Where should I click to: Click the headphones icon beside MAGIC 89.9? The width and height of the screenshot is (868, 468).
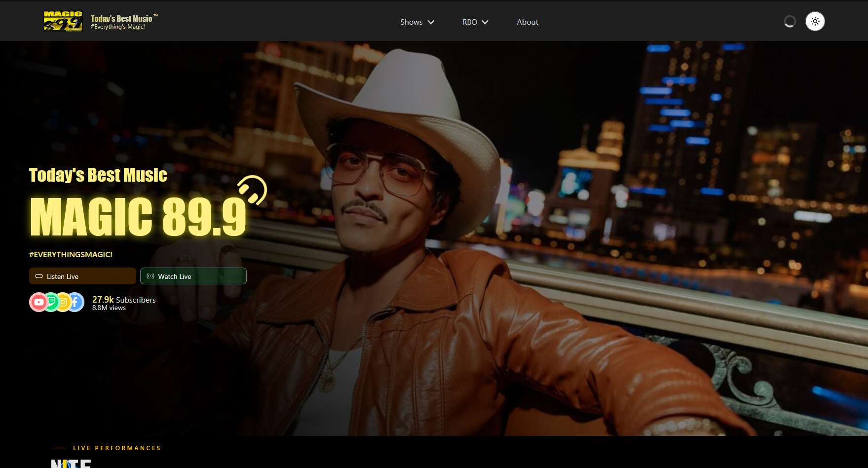click(x=252, y=190)
